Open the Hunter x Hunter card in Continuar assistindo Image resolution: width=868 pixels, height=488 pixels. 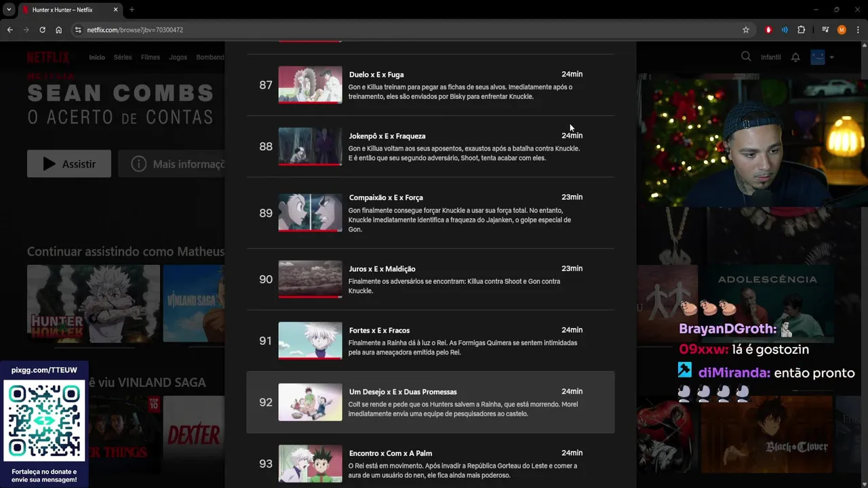(x=94, y=304)
